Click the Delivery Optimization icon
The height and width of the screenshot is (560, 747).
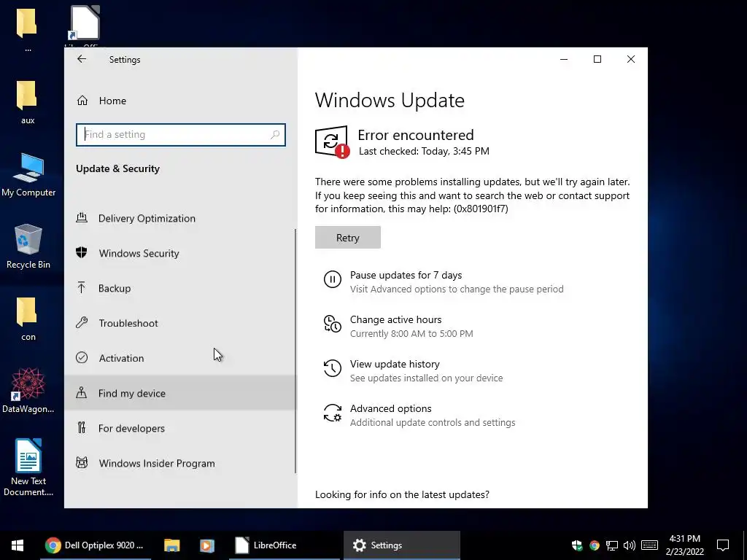click(82, 217)
